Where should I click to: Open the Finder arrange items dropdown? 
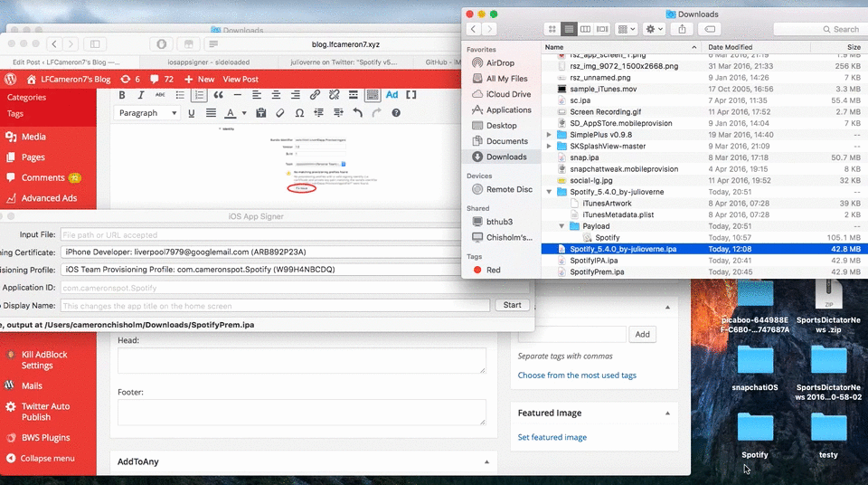point(627,29)
